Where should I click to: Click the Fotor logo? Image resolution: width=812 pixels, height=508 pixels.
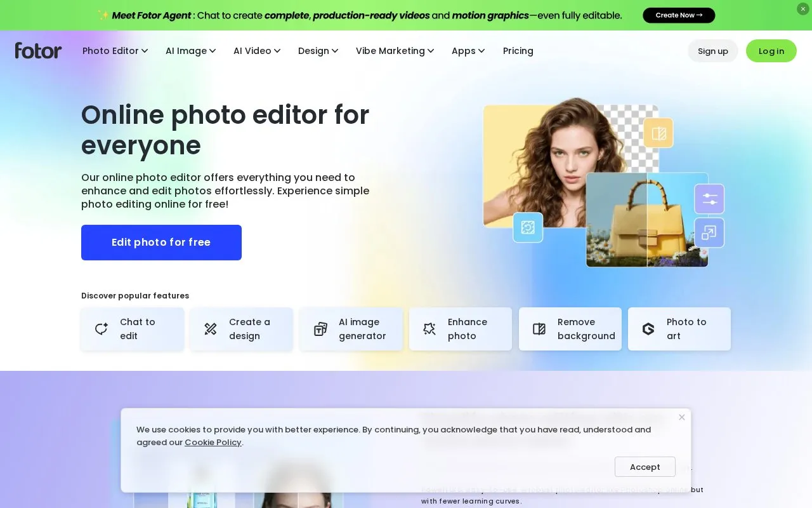point(38,51)
